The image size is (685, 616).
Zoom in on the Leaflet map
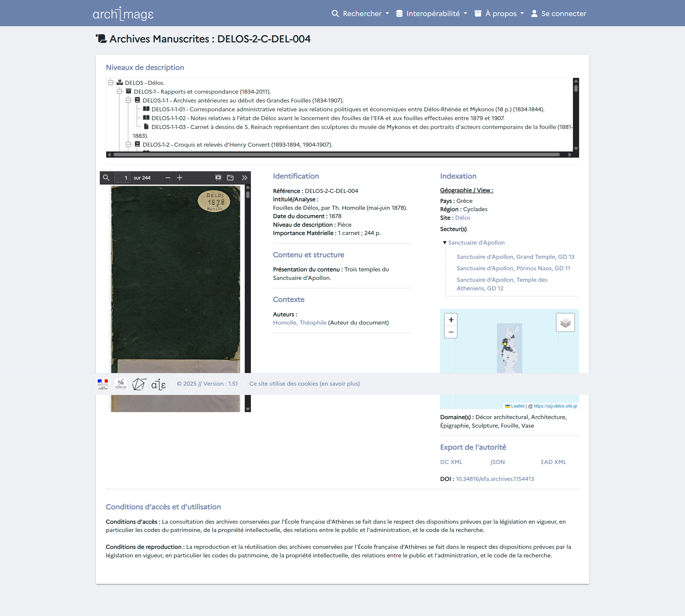pos(451,320)
